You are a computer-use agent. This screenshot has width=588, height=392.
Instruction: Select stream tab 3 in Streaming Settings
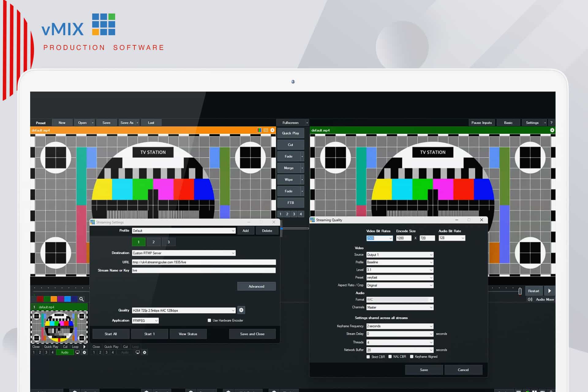(x=168, y=242)
